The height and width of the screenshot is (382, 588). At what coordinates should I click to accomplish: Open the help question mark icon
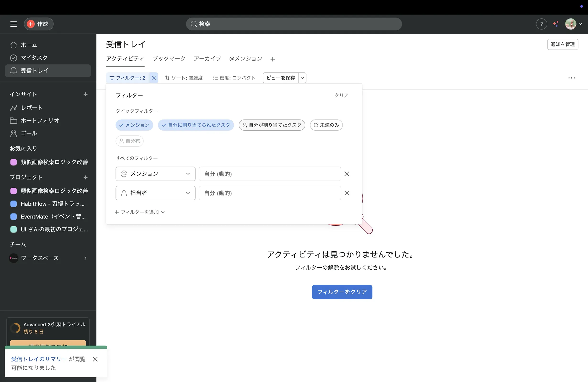coord(541,24)
